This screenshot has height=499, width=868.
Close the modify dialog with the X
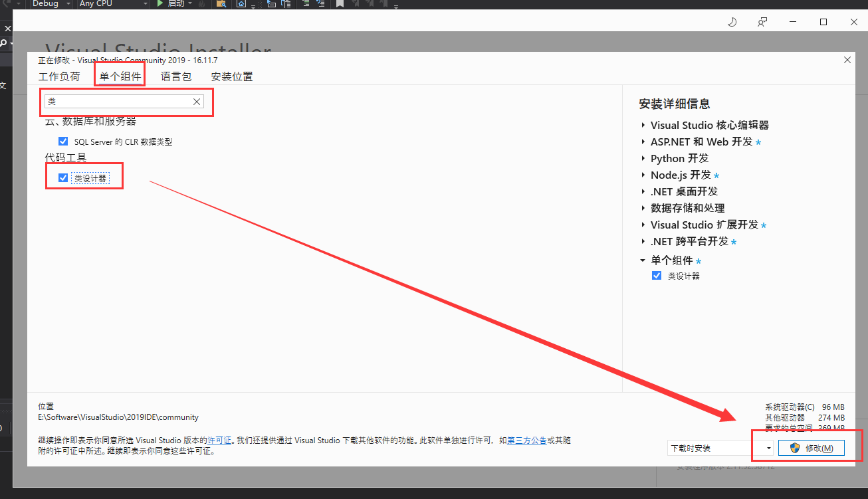click(x=847, y=60)
